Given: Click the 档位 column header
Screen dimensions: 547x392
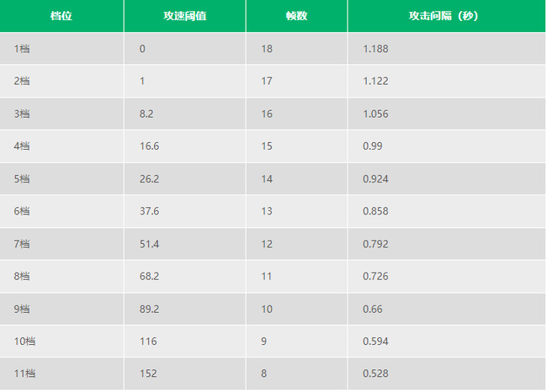Looking at the screenshot, I should [61, 16].
